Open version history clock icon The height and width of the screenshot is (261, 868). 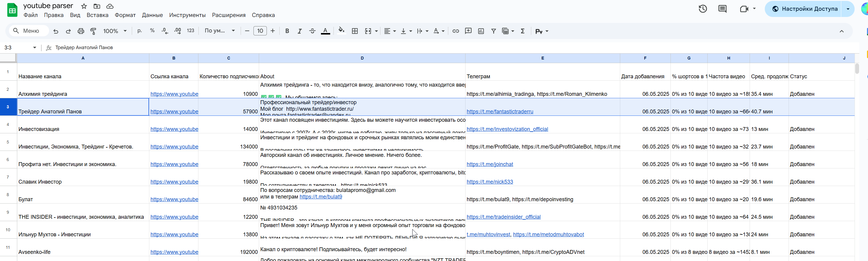click(x=703, y=9)
